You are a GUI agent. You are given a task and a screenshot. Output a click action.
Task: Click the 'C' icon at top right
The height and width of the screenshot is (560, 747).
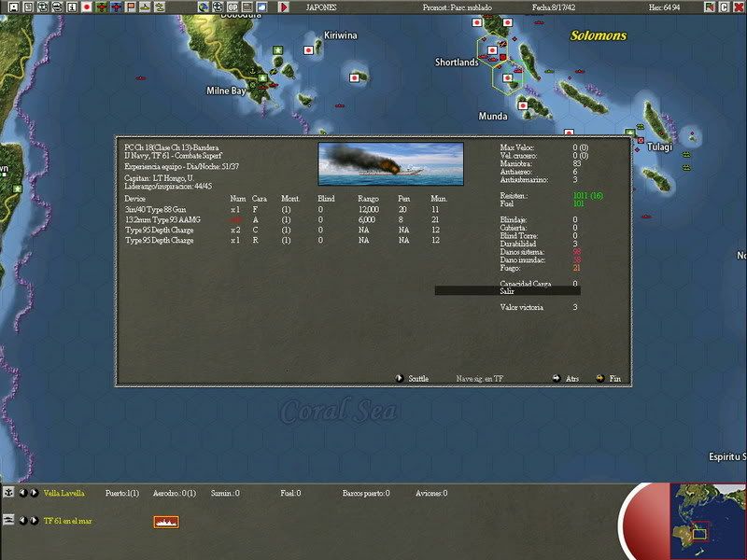724,7
